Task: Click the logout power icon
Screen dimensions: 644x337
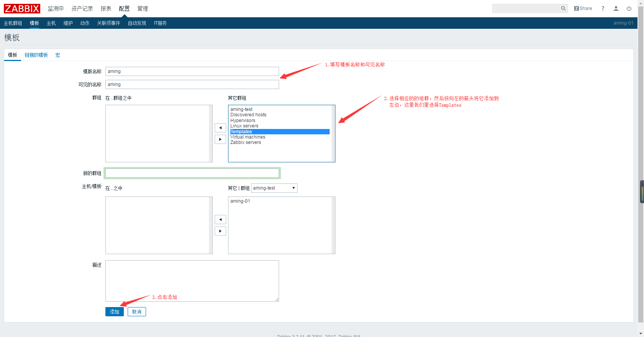Action: pyautogui.click(x=629, y=8)
